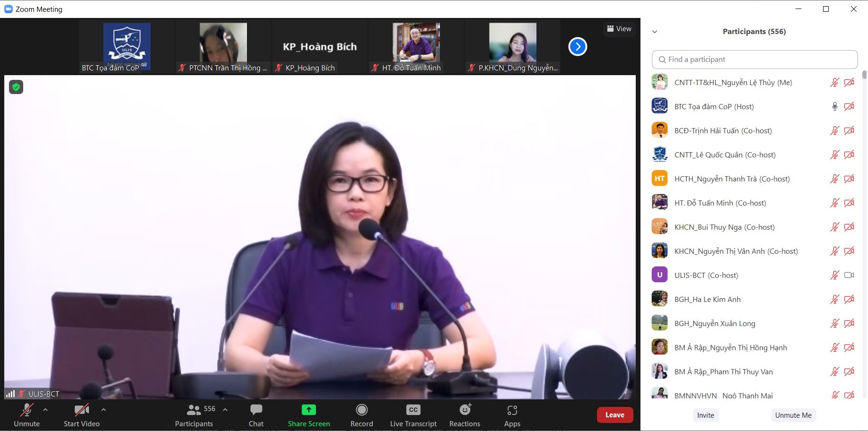This screenshot has height=431, width=868.
Task: Open the Chat panel
Action: coord(256,415)
